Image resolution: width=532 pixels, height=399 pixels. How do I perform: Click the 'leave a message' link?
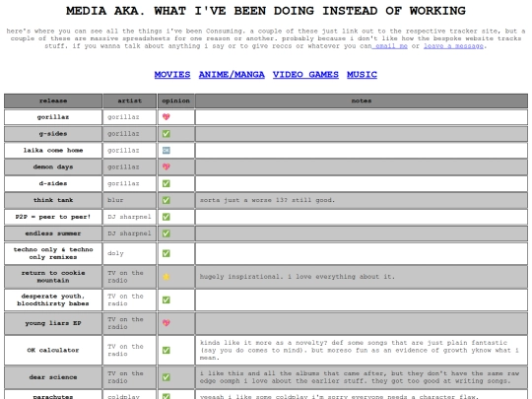point(453,46)
